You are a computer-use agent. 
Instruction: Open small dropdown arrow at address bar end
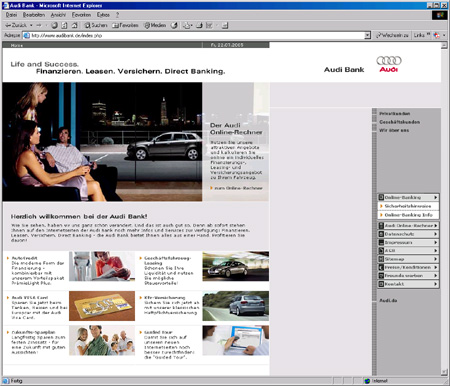point(444,35)
